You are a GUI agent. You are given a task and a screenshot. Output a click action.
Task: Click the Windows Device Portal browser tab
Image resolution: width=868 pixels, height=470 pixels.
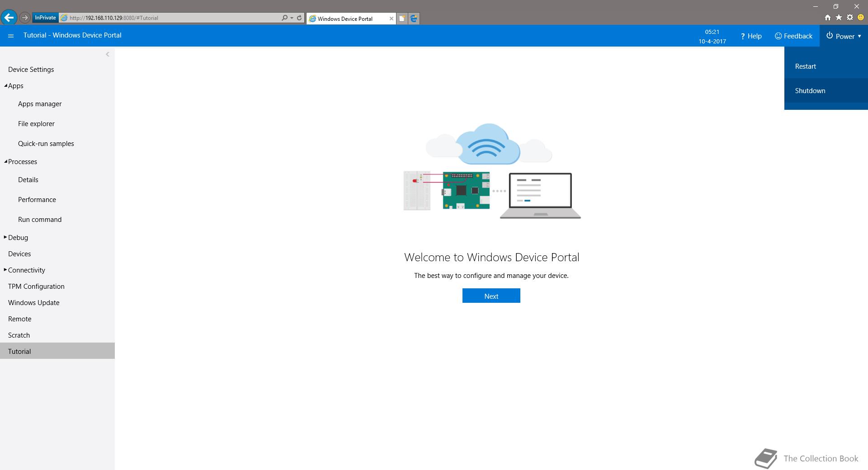tap(351, 19)
